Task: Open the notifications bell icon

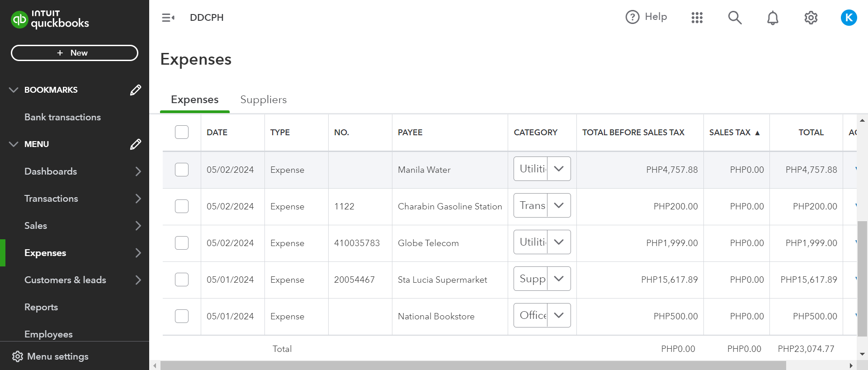Action: coord(773,18)
